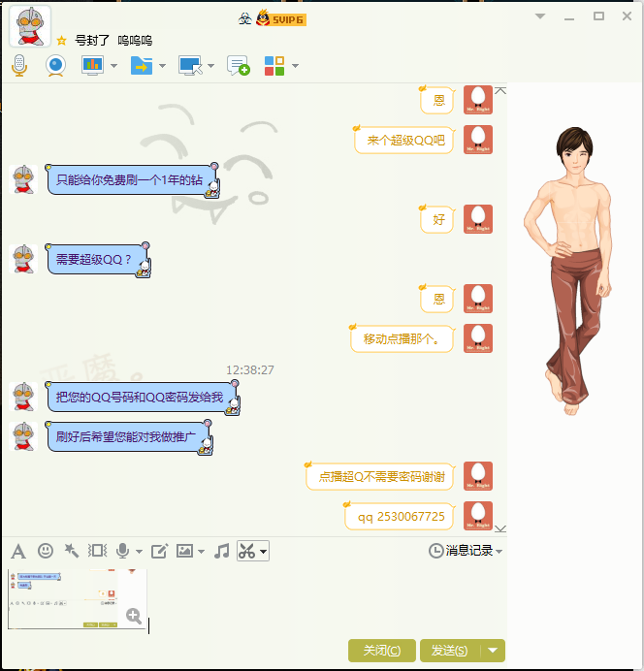Image resolution: width=644 pixels, height=671 pixels.
Task: Click the message 来个超级QQ吧
Action: [403, 140]
